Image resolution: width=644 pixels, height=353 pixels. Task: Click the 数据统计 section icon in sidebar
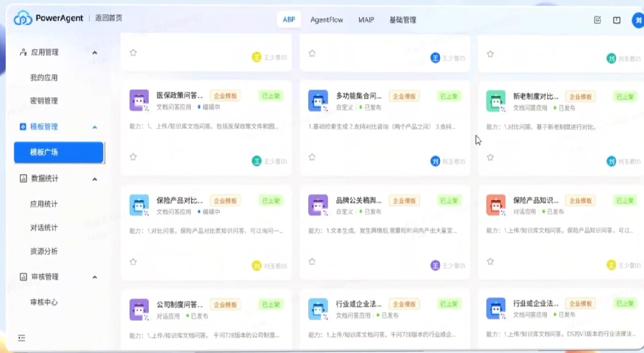(x=22, y=179)
